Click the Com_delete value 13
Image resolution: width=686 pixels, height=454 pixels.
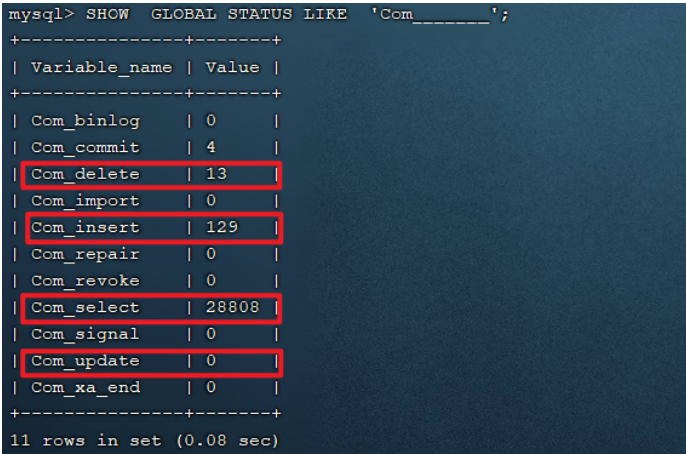click(216, 175)
